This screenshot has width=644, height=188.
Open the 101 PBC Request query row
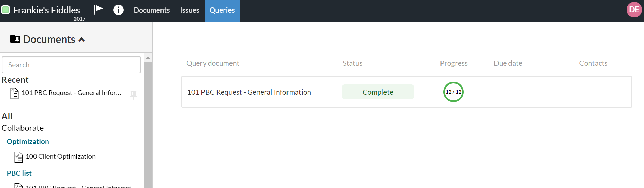coord(249,92)
